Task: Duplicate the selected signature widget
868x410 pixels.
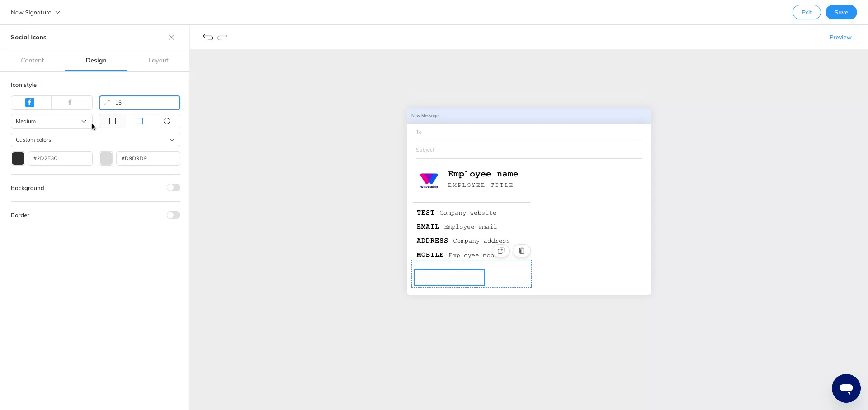Action: (501, 251)
